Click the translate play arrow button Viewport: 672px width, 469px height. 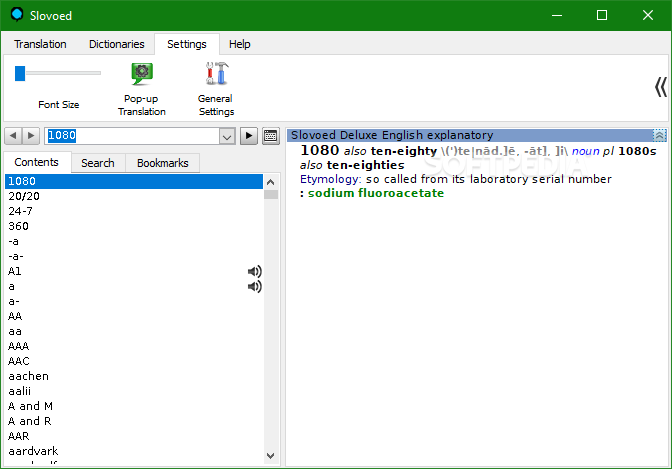[249, 136]
